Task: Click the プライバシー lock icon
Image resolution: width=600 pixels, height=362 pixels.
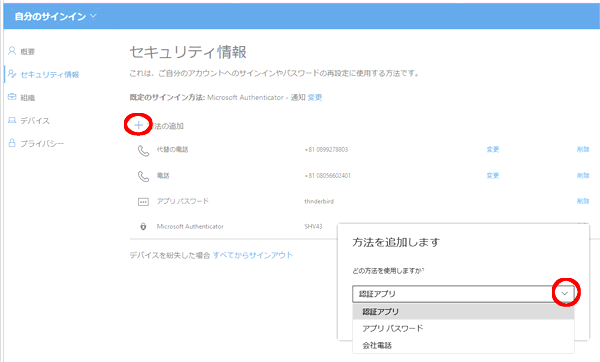Action: [12, 143]
